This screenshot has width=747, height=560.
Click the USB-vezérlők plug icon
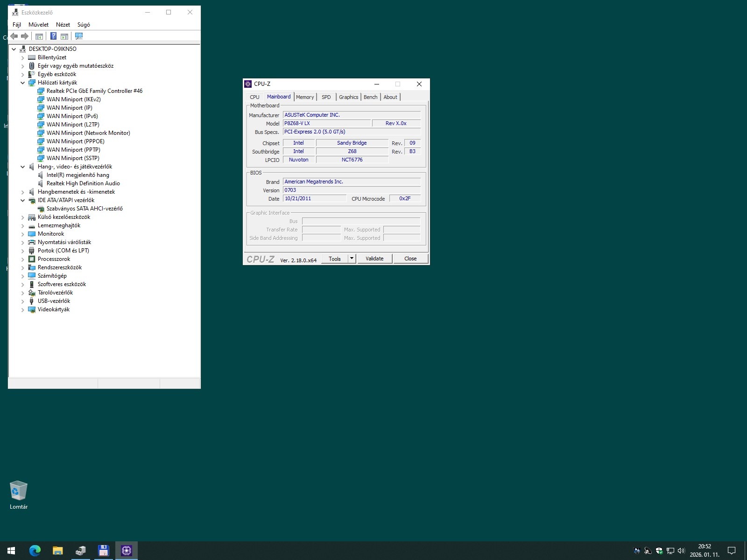click(x=32, y=301)
